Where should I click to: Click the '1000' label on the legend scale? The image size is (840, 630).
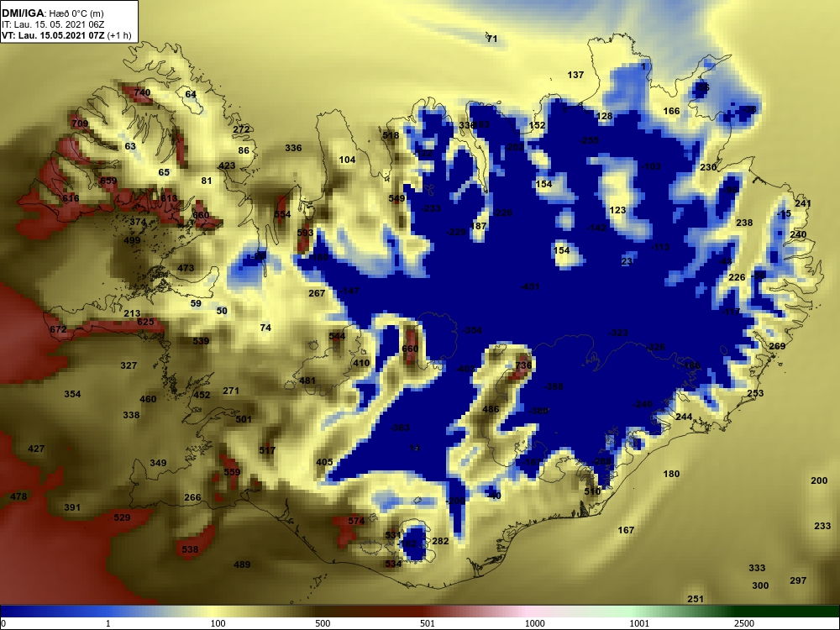coord(535,623)
